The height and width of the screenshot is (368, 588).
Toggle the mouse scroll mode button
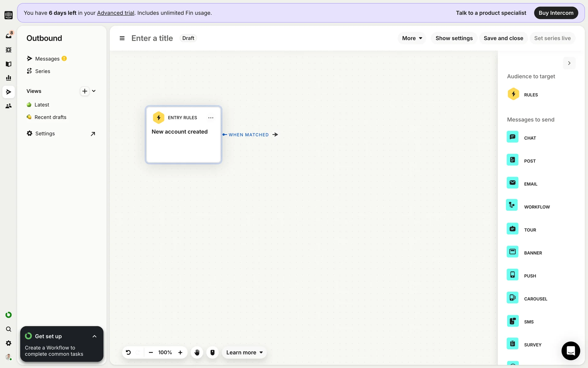(x=212, y=352)
